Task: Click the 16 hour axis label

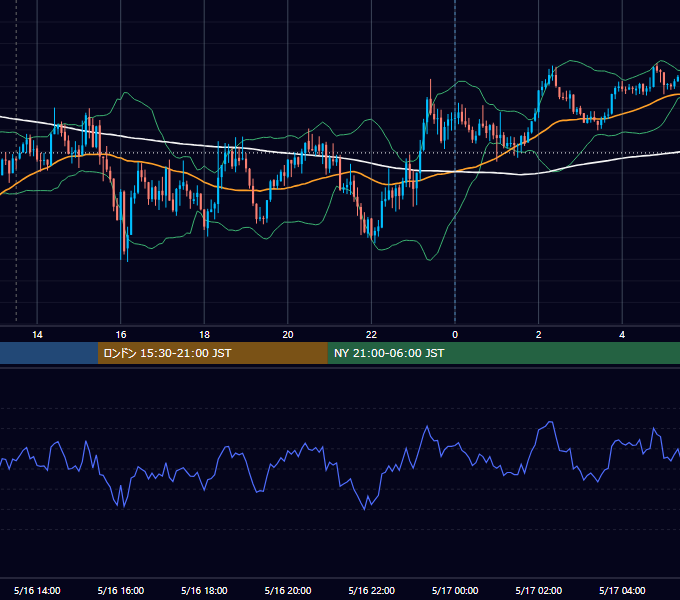Action: click(x=121, y=335)
